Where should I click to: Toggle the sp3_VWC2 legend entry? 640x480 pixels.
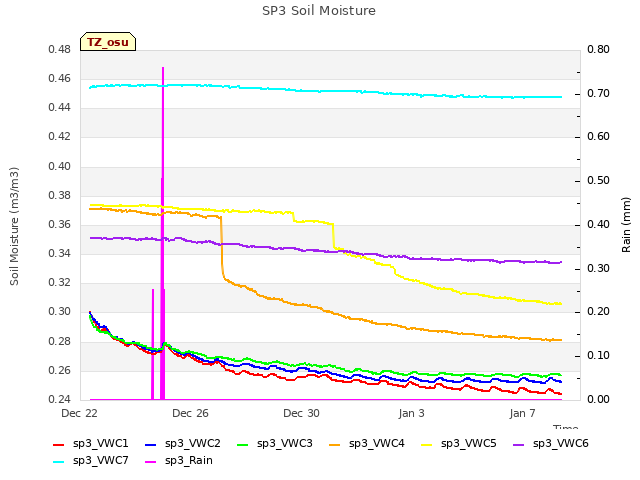183,444
